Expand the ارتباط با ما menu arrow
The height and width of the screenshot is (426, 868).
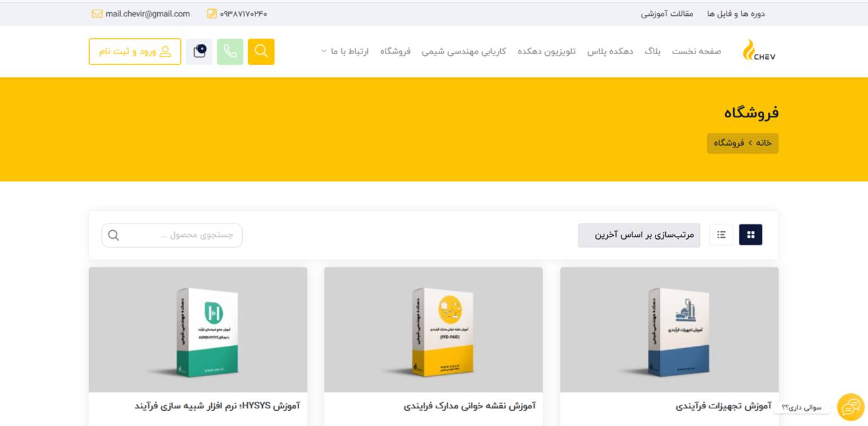[324, 52]
